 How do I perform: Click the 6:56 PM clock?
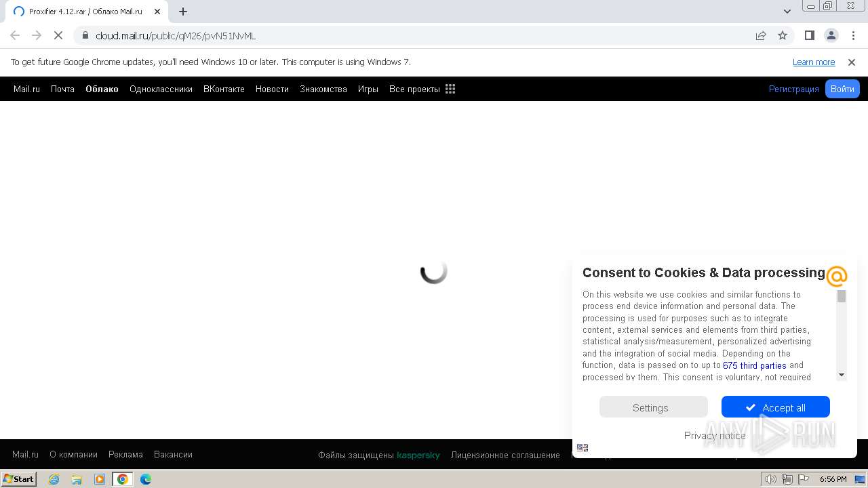[833, 479]
